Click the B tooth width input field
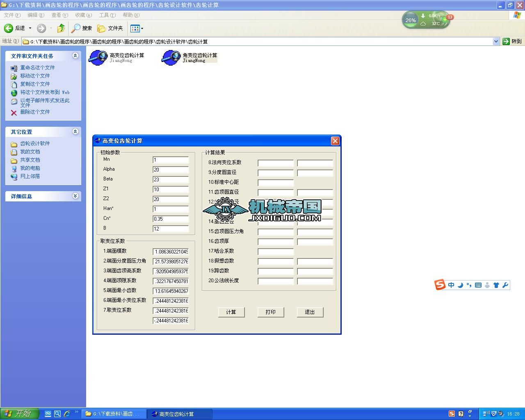The height and width of the screenshot is (420, 525). point(171,229)
